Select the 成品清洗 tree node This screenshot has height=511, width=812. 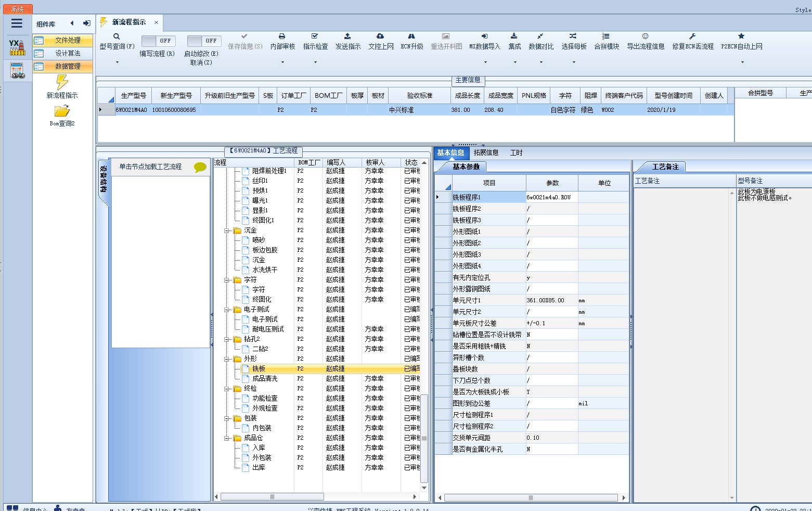coord(265,378)
